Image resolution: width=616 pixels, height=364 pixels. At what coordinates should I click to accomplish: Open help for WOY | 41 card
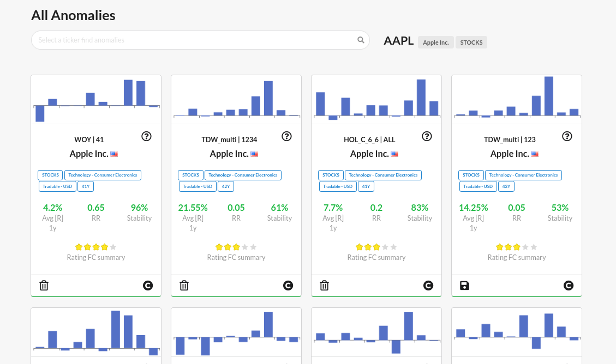pyautogui.click(x=147, y=136)
